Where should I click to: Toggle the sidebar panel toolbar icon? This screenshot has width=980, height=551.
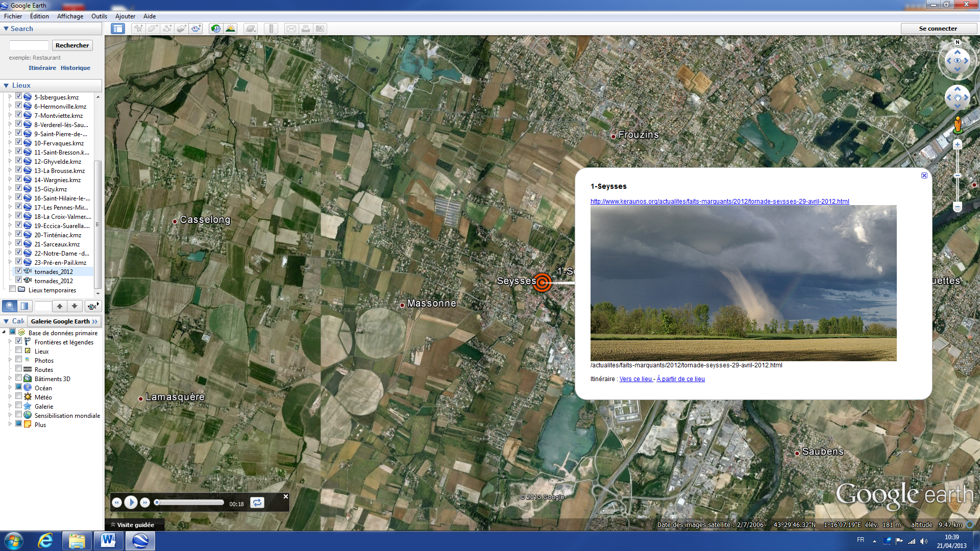click(118, 29)
